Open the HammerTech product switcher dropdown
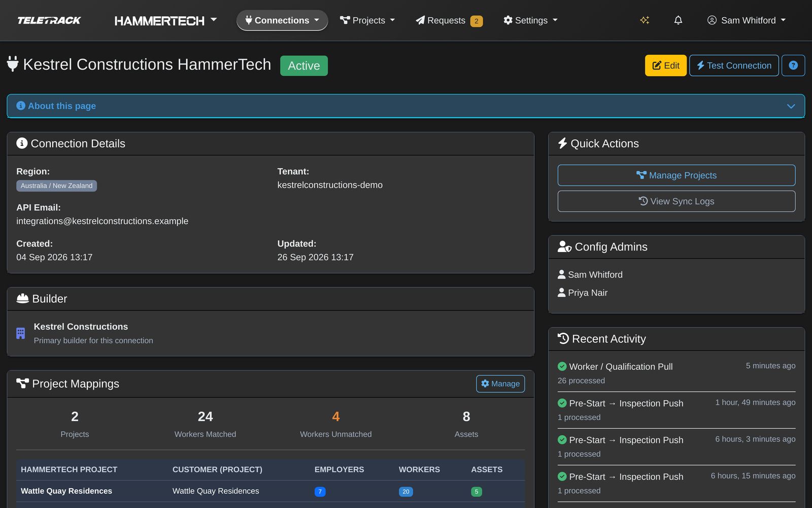This screenshot has height=508, width=812. pyautogui.click(x=165, y=20)
